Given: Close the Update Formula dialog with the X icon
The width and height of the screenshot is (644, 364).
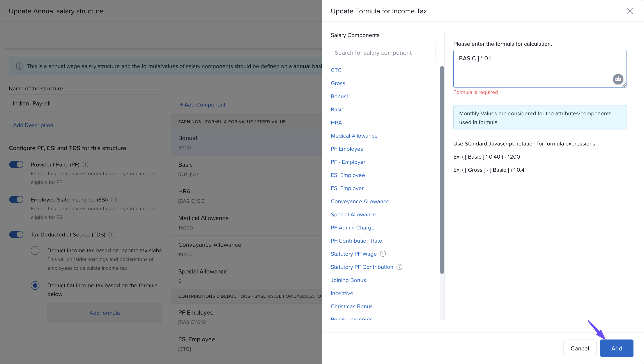Looking at the screenshot, I should click(630, 11).
